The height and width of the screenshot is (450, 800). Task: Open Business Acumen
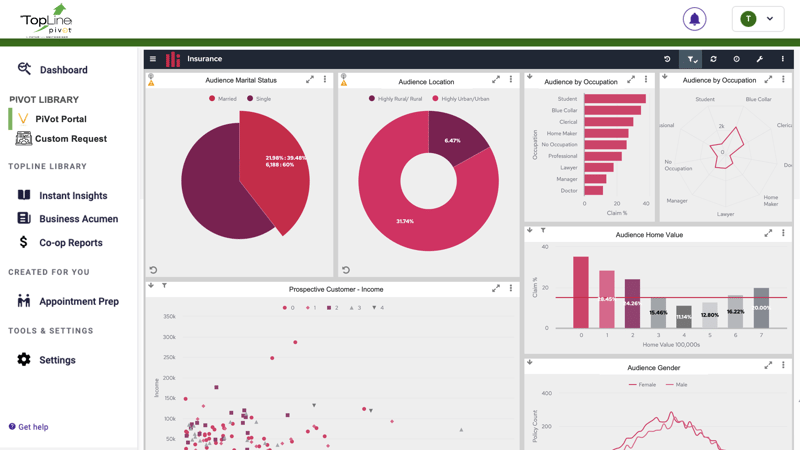[68, 218]
